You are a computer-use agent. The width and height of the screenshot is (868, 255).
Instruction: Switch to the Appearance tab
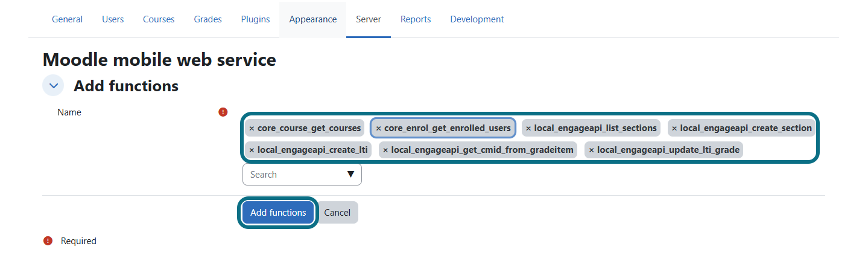coord(312,19)
